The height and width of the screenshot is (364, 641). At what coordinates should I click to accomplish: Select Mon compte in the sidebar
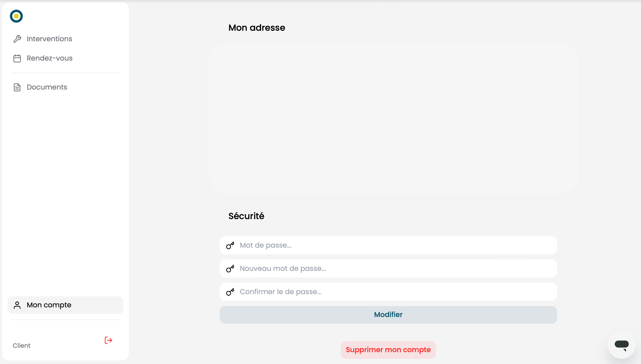[x=65, y=305]
